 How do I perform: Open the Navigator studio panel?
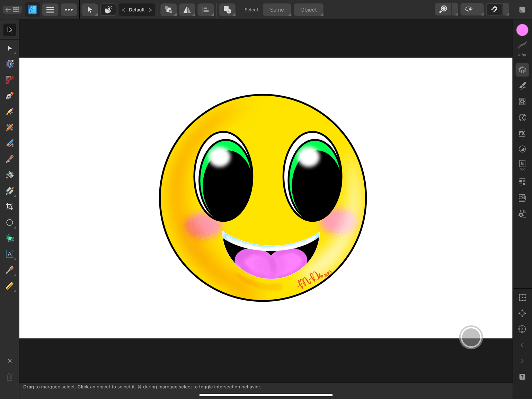522,313
